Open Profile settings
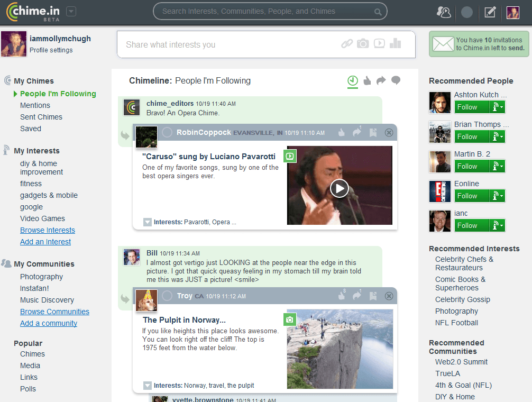 point(51,50)
